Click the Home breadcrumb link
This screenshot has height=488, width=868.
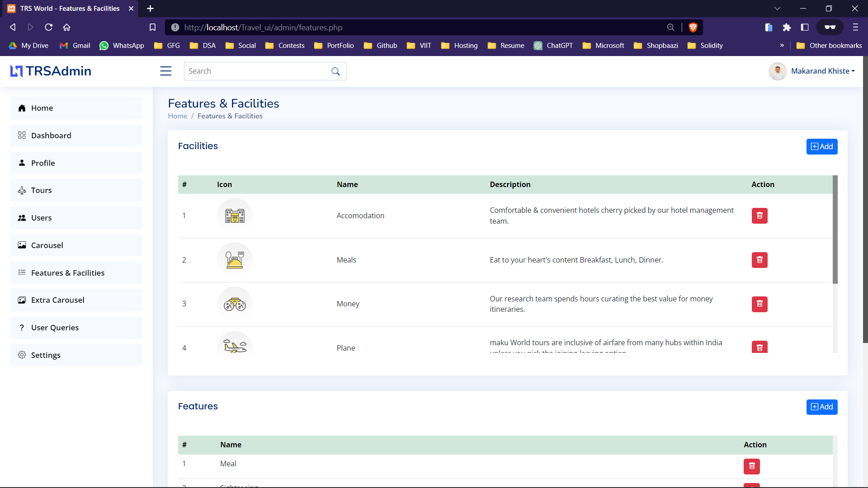(x=177, y=116)
